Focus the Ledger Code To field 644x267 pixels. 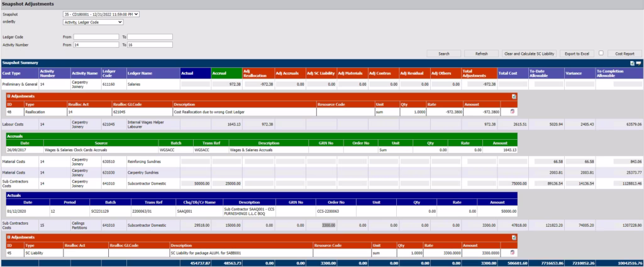tap(150, 37)
